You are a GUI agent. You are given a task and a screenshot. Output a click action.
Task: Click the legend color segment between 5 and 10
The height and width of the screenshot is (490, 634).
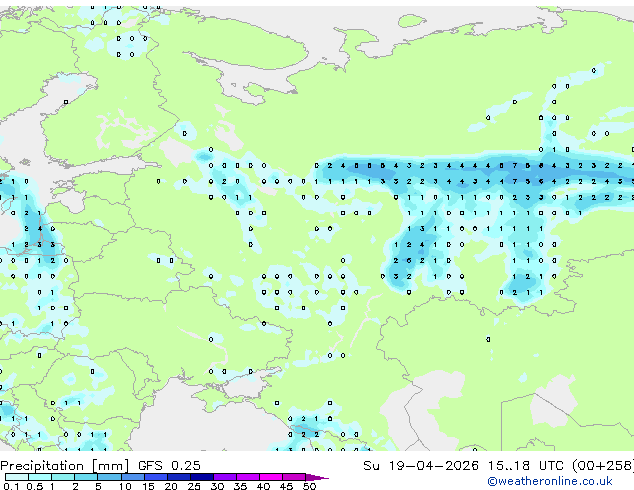(x=109, y=477)
